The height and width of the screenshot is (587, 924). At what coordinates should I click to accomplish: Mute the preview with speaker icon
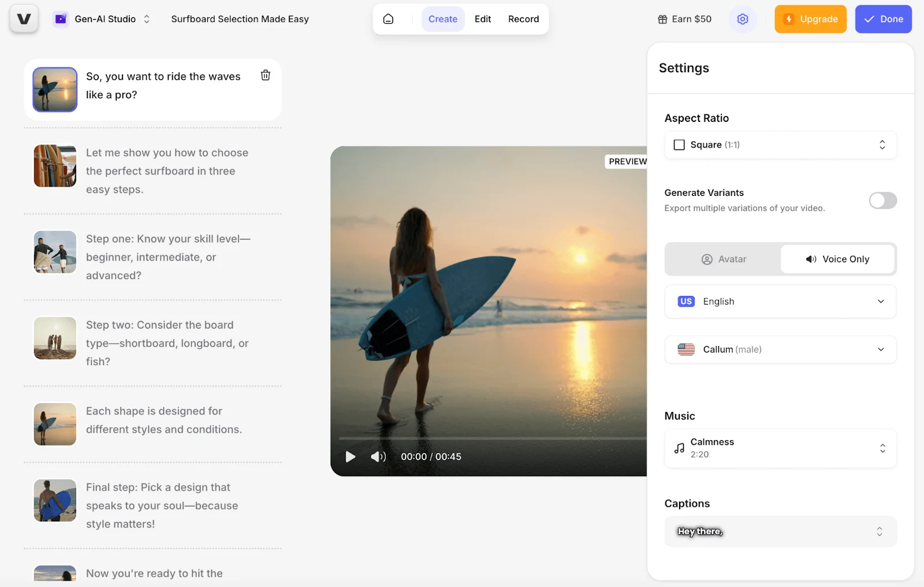tap(378, 457)
